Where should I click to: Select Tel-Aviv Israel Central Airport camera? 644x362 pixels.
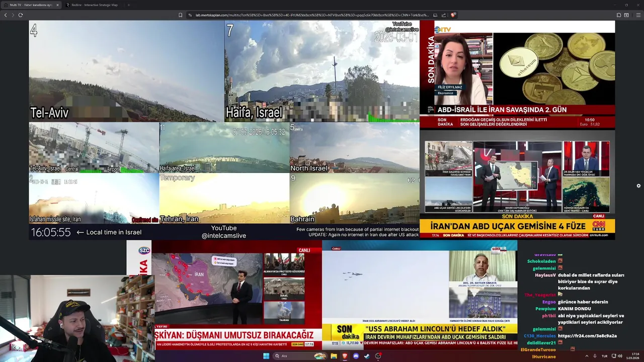[94, 148]
